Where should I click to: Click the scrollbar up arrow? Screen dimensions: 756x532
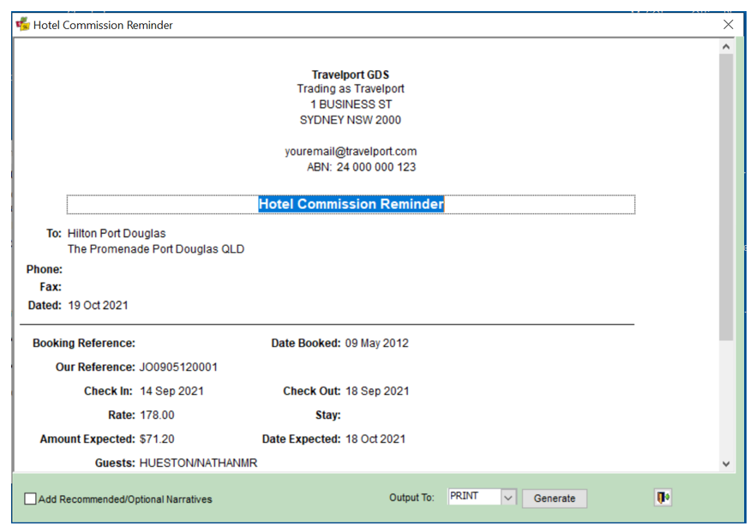point(727,47)
